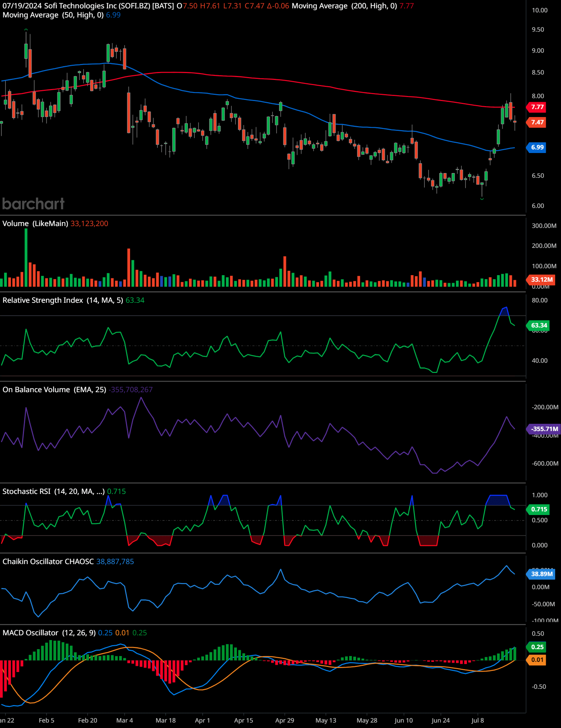Viewport: 561px width, 728px height.
Task: Click the May 13 date label
Action: click(326, 720)
